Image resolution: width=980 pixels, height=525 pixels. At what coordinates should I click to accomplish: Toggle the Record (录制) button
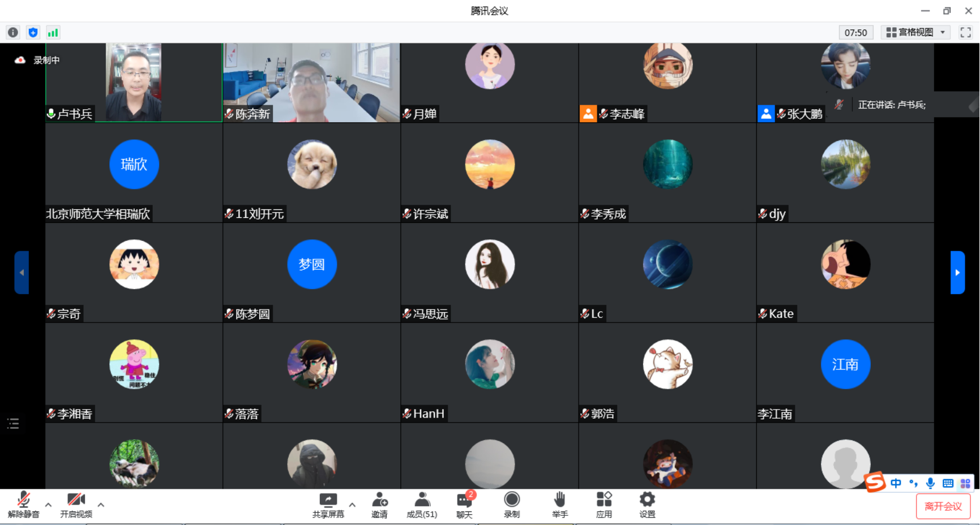point(512,505)
